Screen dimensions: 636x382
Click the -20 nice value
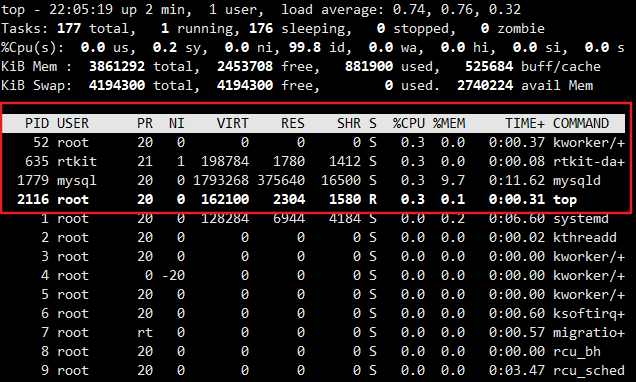click(x=173, y=276)
